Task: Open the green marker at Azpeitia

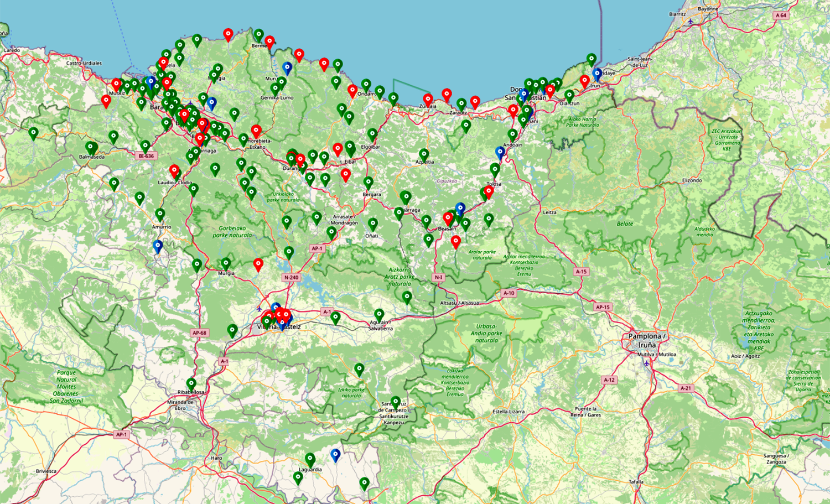Action: pos(424,154)
